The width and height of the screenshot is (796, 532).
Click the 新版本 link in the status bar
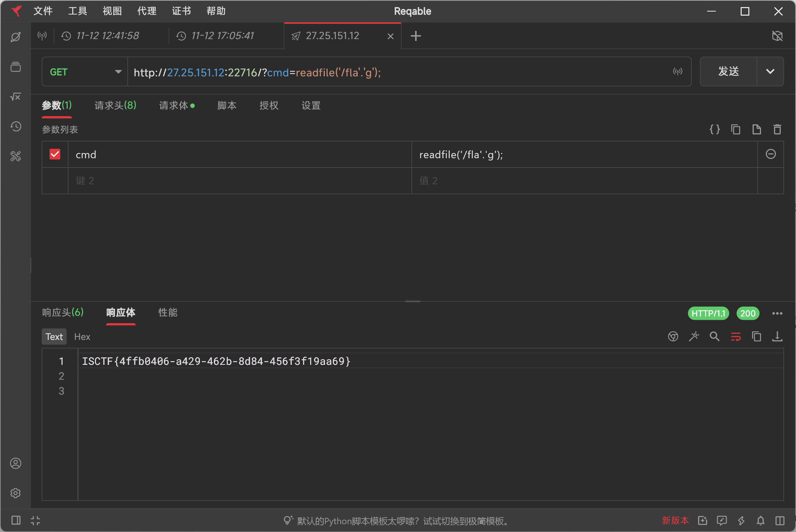point(675,520)
